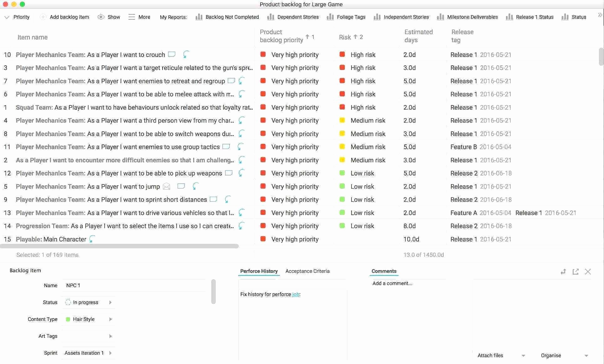The image size is (604, 364).
Task: Open the Dependent Stories report
Action: [298, 17]
